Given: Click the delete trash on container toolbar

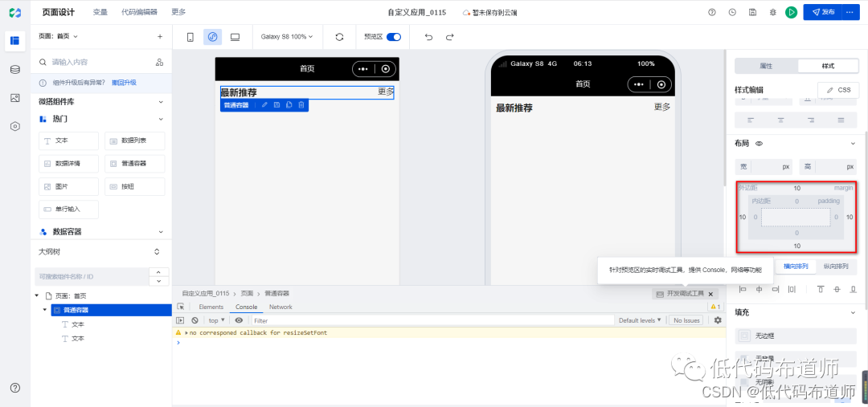Looking at the screenshot, I should pos(301,105).
